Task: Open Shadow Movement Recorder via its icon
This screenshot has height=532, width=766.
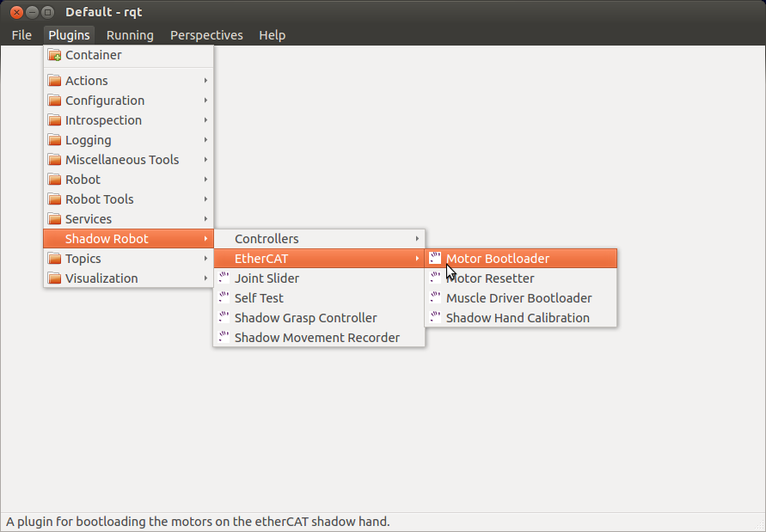Action: tap(224, 337)
